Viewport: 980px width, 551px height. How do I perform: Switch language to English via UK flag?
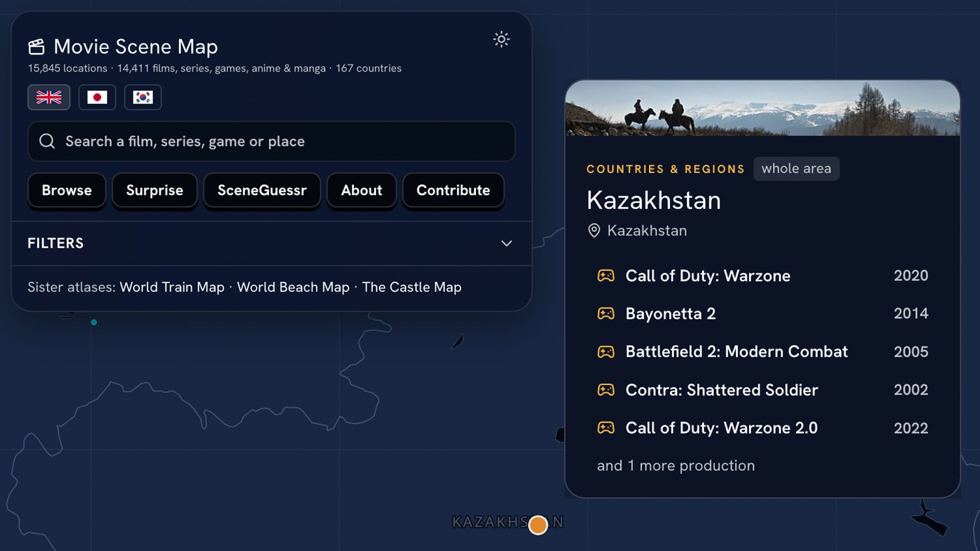[49, 97]
